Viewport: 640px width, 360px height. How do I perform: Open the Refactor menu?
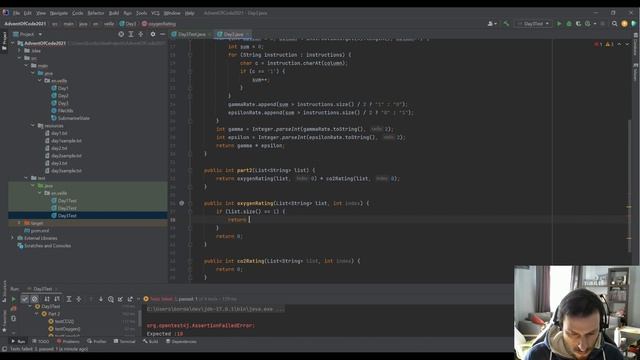coord(96,13)
